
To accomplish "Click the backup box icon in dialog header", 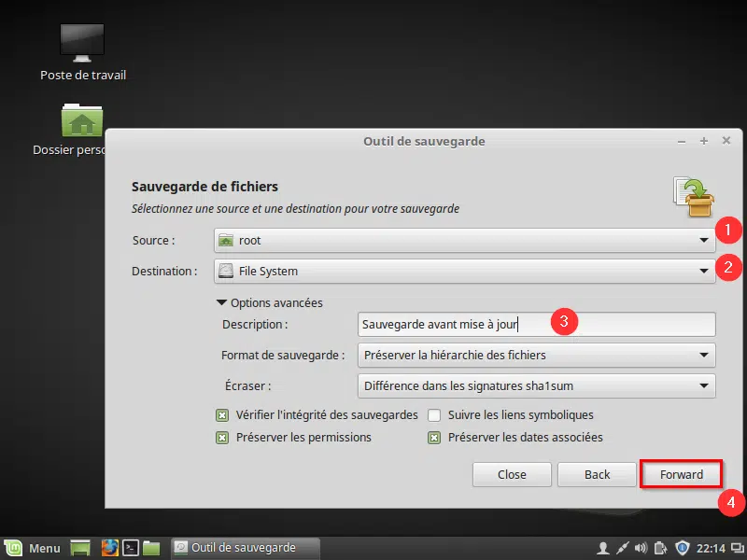I will click(694, 196).
